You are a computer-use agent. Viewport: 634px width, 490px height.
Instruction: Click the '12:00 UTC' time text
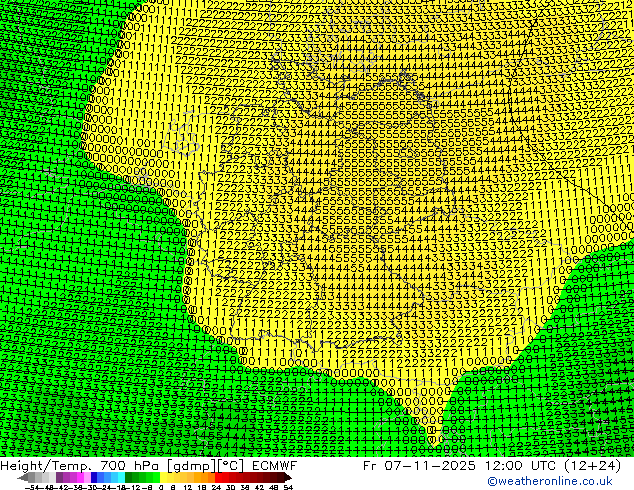pyautogui.click(x=521, y=466)
